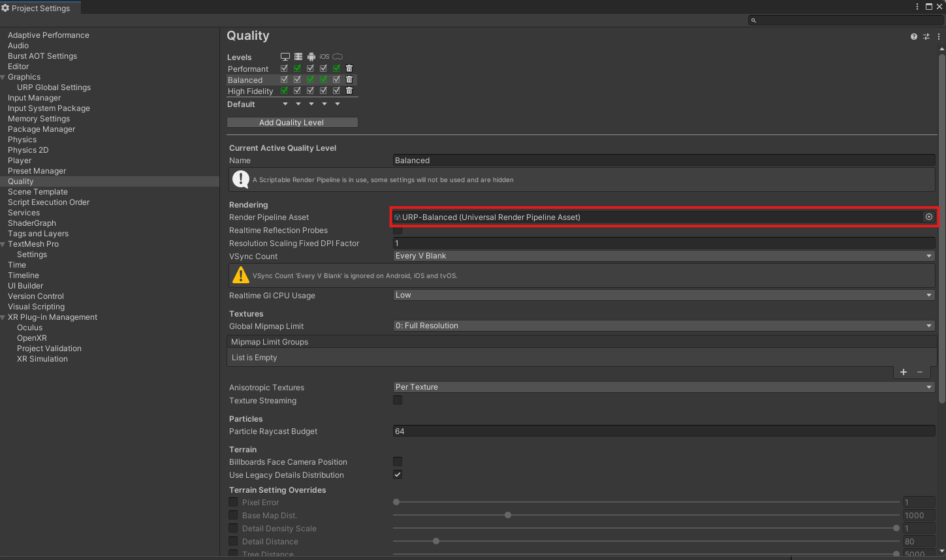Select the High Fidelity quality level row
The height and width of the screenshot is (560, 946).
tap(251, 91)
